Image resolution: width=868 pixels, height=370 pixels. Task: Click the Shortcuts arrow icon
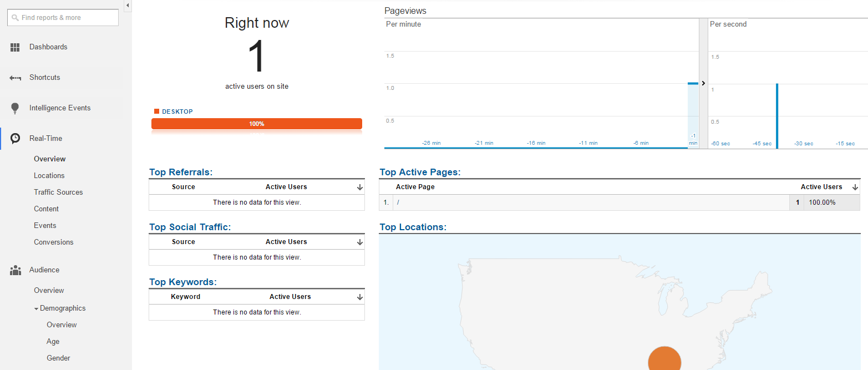[x=15, y=78]
